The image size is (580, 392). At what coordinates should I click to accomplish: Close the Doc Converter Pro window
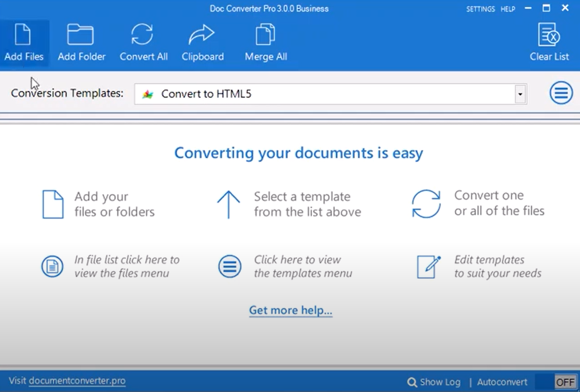[565, 8]
